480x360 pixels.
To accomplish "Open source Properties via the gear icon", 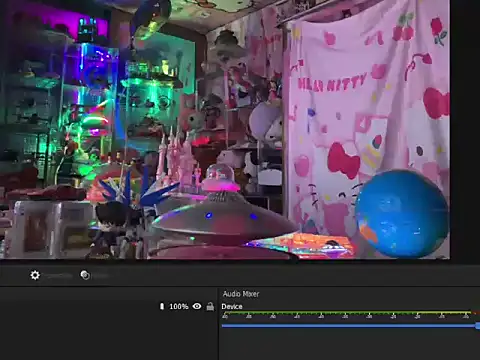I will click(35, 275).
